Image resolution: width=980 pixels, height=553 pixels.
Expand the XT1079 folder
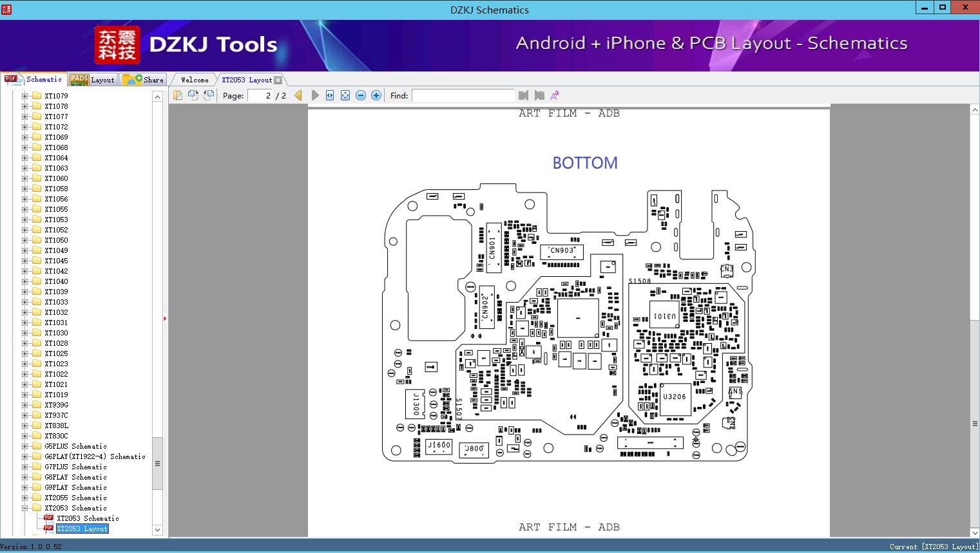(24, 96)
